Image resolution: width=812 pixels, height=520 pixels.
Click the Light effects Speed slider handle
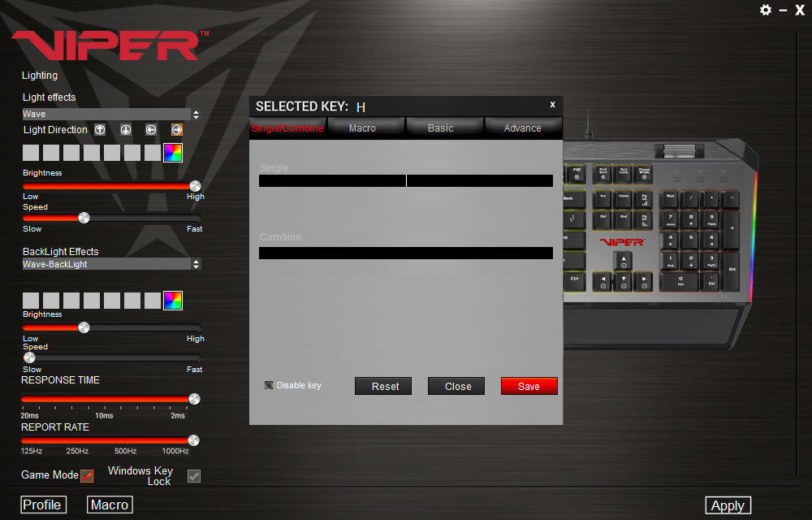(84, 218)
